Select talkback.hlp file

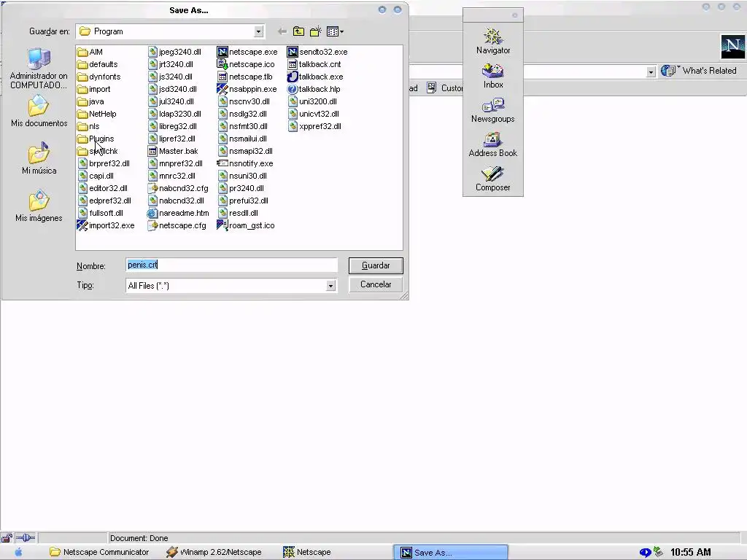(314, 89)
